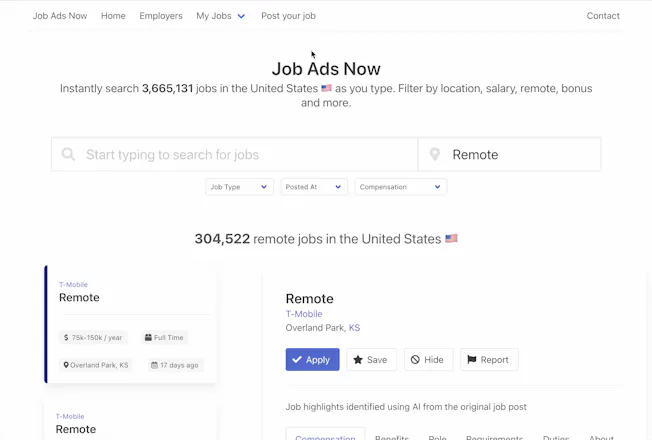This screenshot has height=440, width=652.
Task: Click the 3,665,131 jobs count text
Action: click(168, 89)
